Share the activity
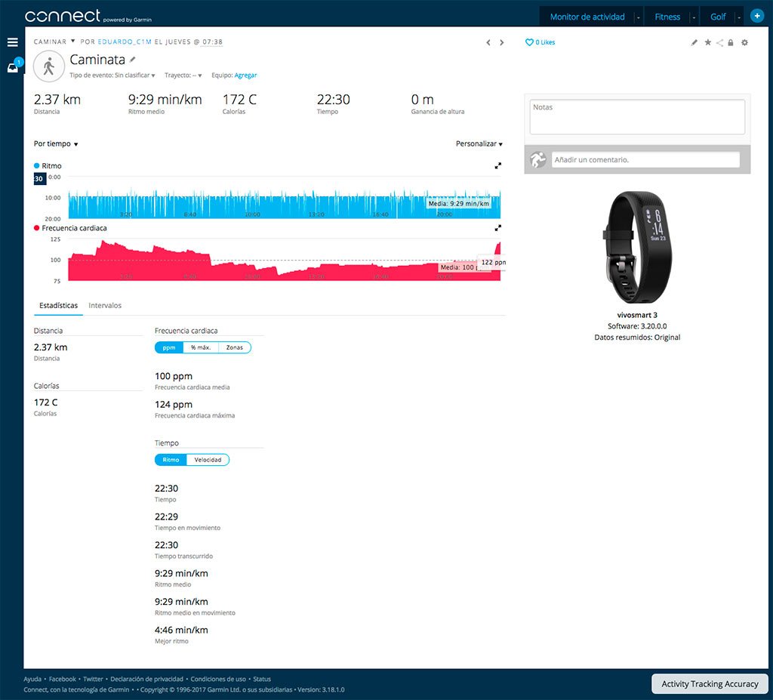The image size is (773, 700). click(719, 42)
